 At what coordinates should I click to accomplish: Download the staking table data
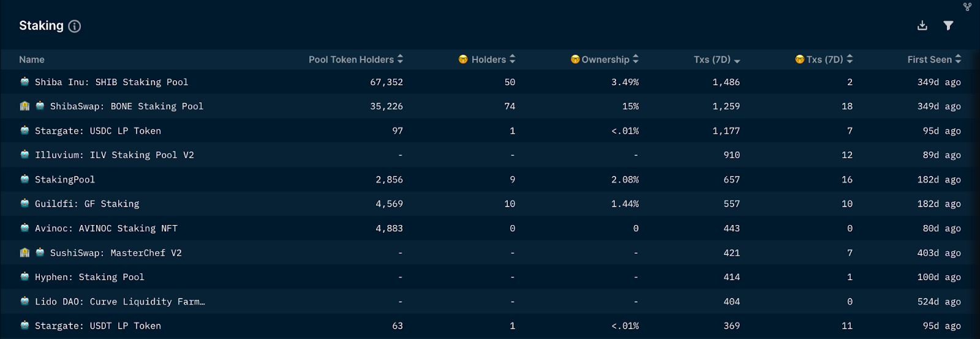point(922,26)
